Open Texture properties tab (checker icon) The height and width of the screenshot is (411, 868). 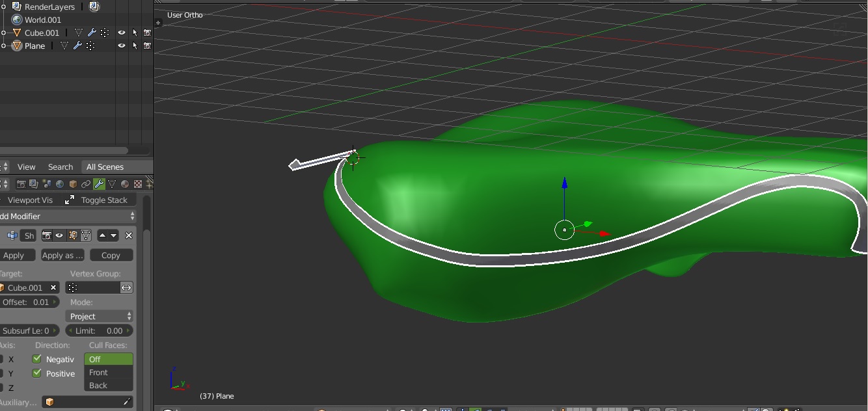(x=138, y=184)
